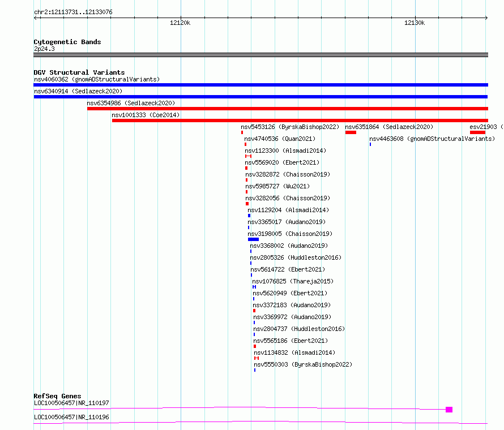Click the long blue bar of nsv6340914
Viewport: 504px width, 430px height.
[260, 97]
